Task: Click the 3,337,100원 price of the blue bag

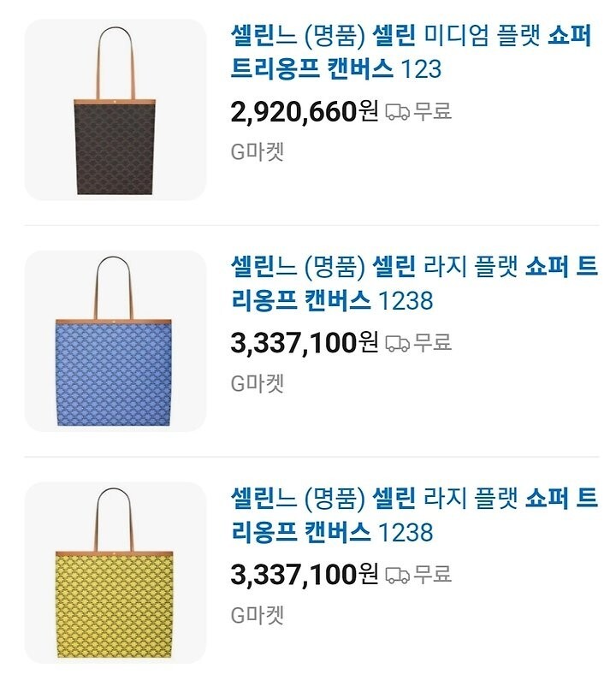Action: 304,343
